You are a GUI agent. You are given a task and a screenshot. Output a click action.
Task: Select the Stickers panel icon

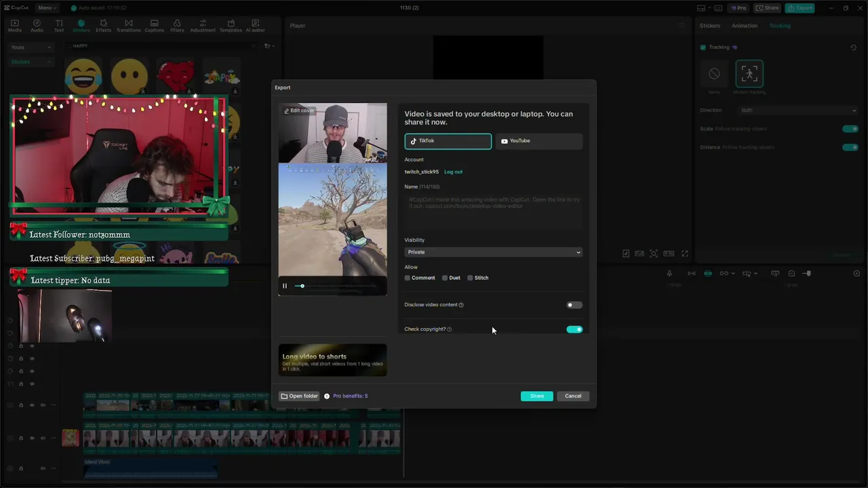81,26
